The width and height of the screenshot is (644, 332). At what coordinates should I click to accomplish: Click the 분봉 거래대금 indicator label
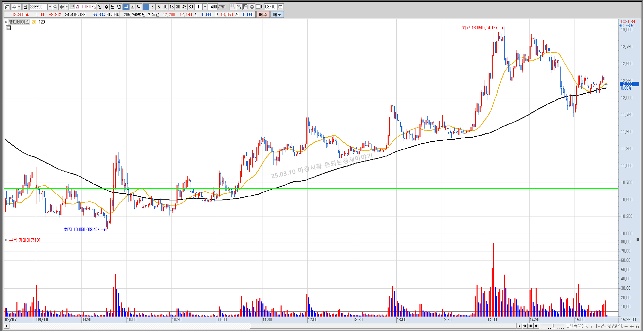click(x=24, y=240)
